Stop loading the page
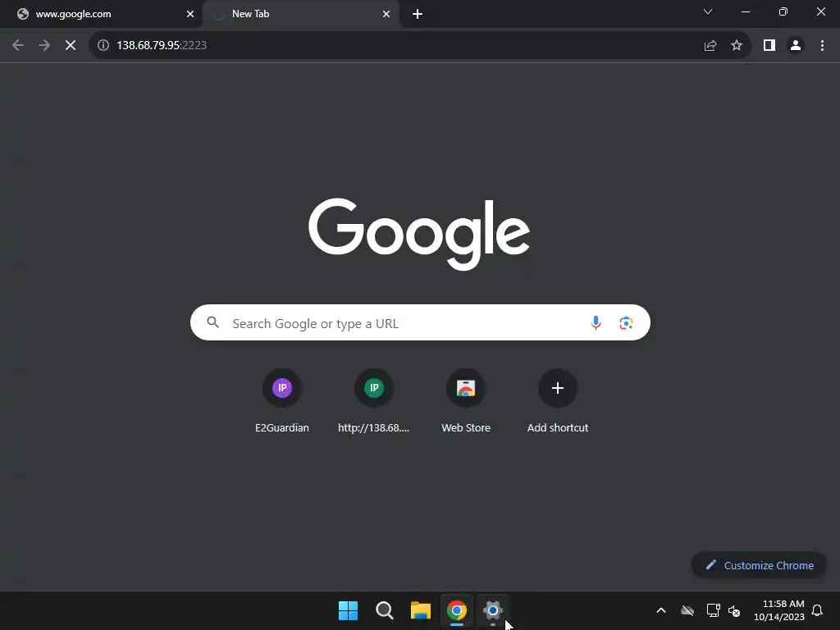Screen dimensions: 840x630 click(x=71, y=46)
